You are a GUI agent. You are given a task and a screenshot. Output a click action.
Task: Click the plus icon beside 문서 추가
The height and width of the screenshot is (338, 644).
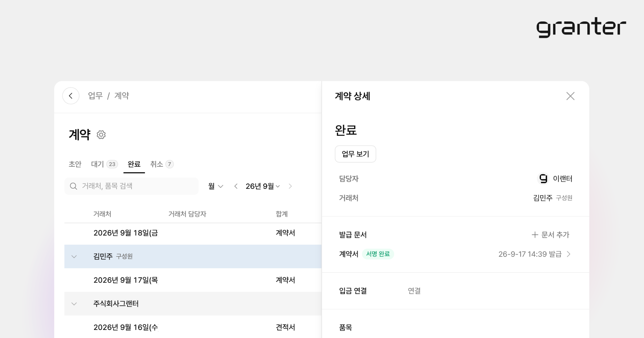coord(535,235)
